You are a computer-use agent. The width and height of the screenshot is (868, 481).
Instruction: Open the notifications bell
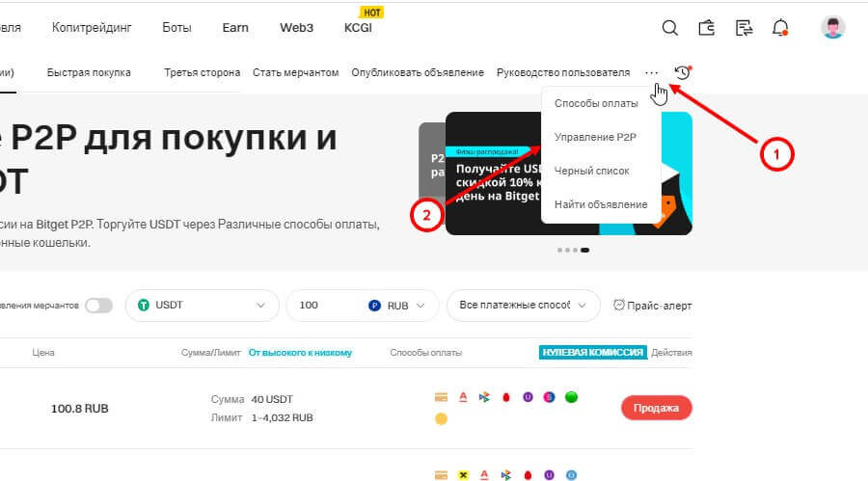tap(780, 28)
